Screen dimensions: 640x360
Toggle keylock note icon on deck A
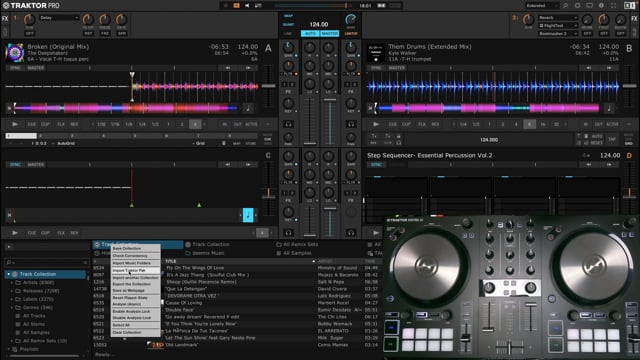tap(248, 108)
